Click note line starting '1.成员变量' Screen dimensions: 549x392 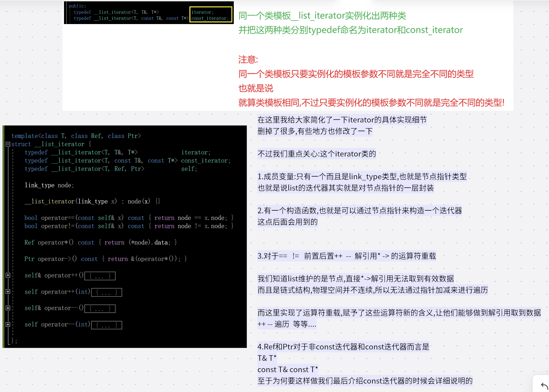coord(362,177)
